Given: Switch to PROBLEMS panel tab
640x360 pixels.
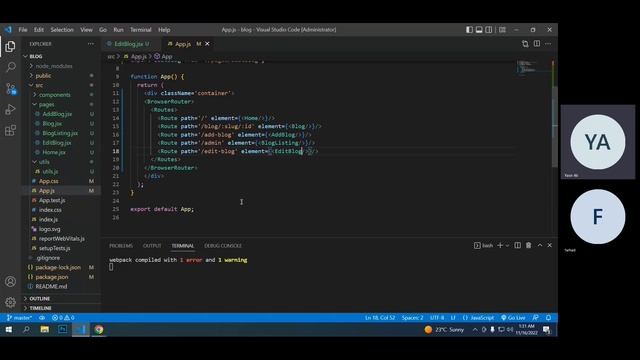Looking at the screenshot, I should [121, 246].
